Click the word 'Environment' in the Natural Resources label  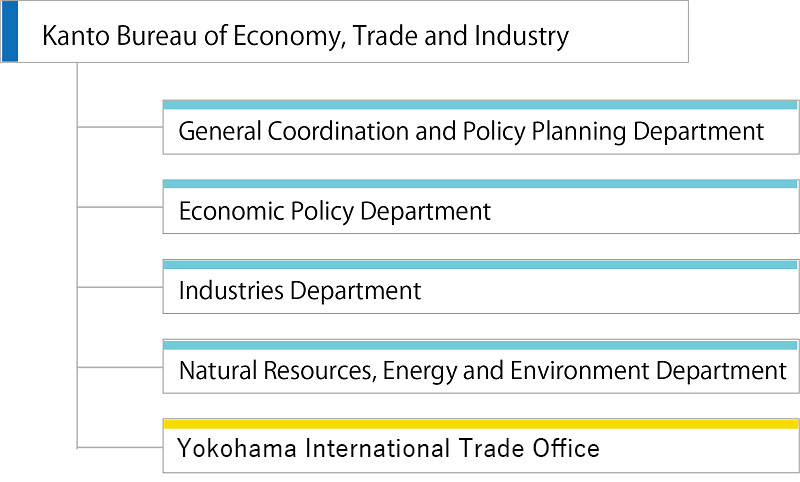[x=580, y=370]
